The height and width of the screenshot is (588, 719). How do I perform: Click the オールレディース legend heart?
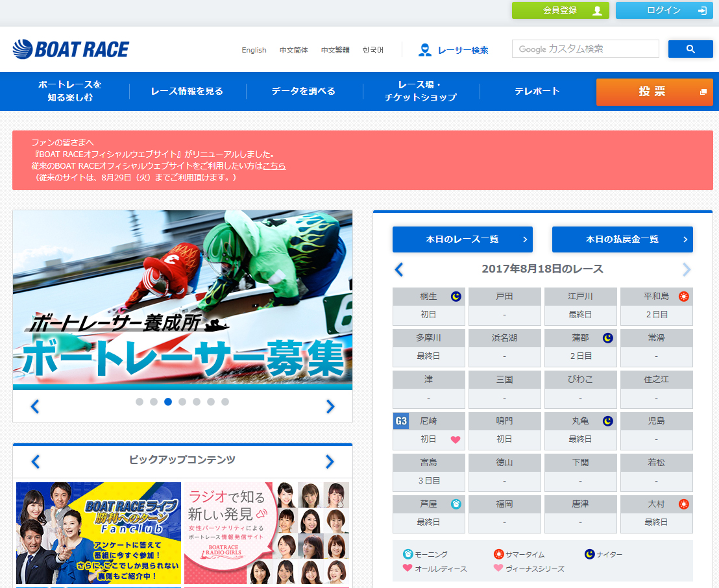click(407, 568)
